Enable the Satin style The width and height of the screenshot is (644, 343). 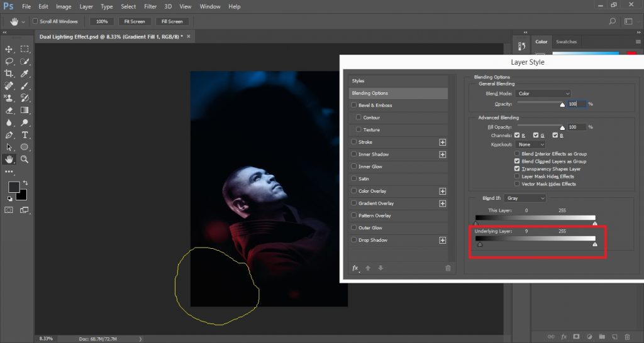pyautogui.click(x=353, y=178)
